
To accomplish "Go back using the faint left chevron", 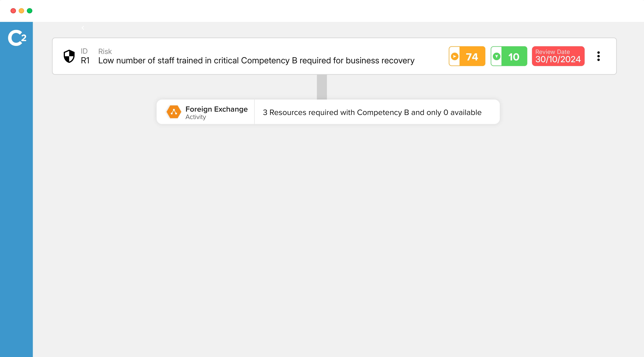I will 83,28.
